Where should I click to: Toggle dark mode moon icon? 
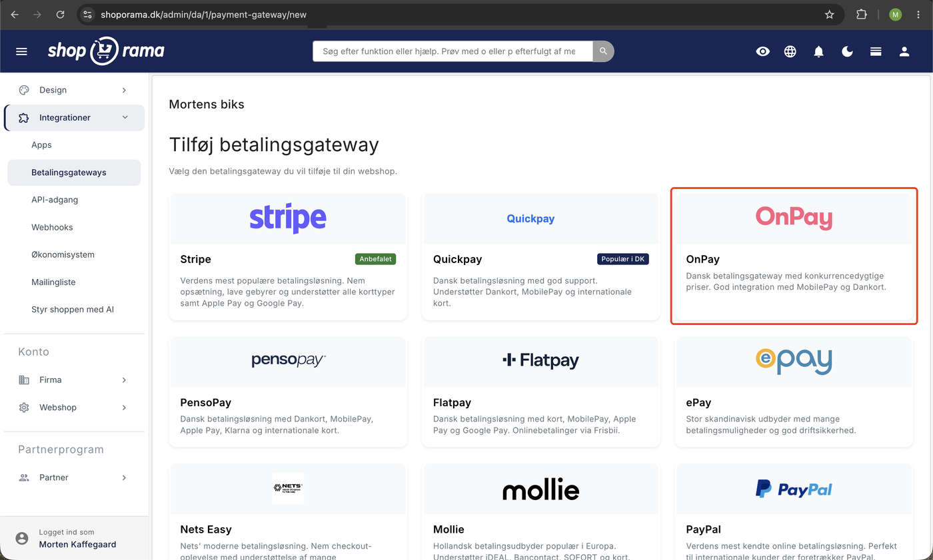click(848, 51)
